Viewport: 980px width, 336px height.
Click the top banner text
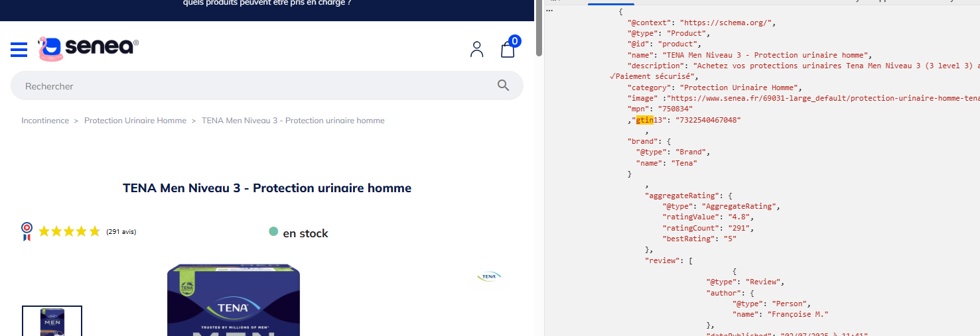tap(267, 3)
